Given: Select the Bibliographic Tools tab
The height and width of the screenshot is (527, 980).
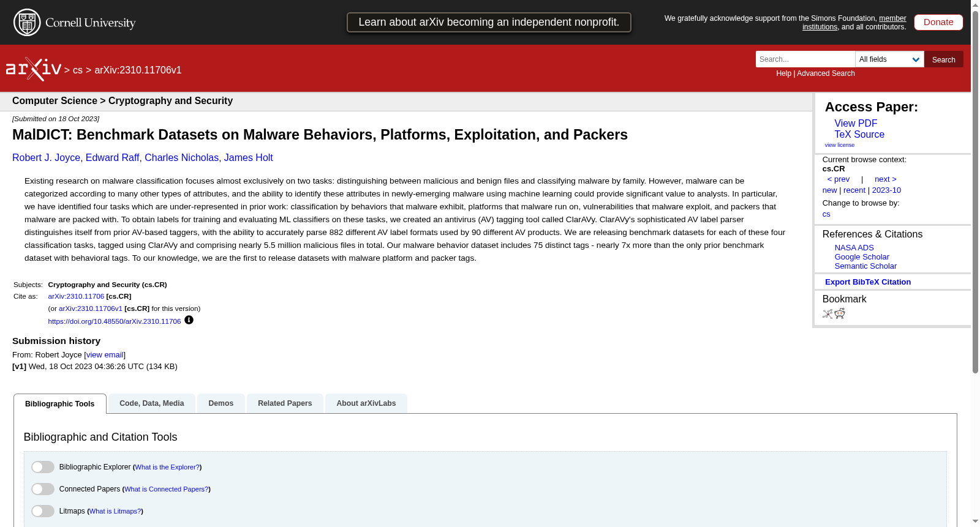Looking at the screenshot, I should tap(60, 404).
